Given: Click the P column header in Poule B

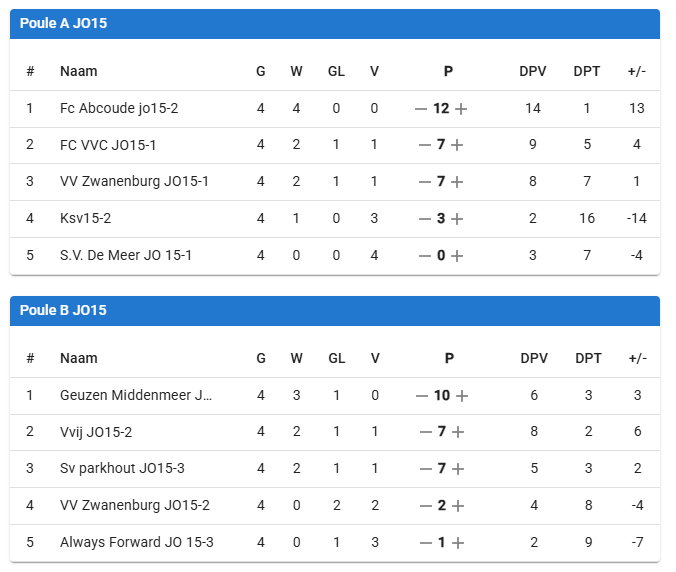Looking at the screenshot, I should click(x=448, y=358).
